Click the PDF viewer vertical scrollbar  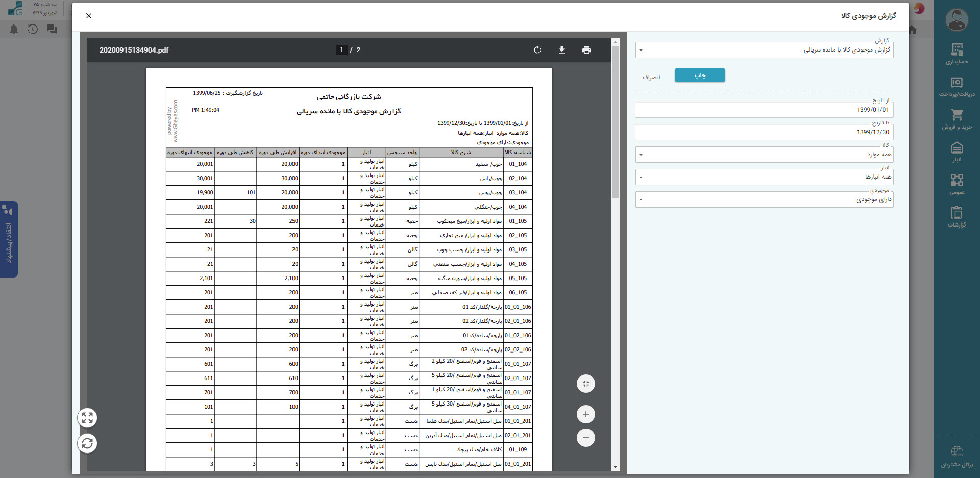point(615,122)
